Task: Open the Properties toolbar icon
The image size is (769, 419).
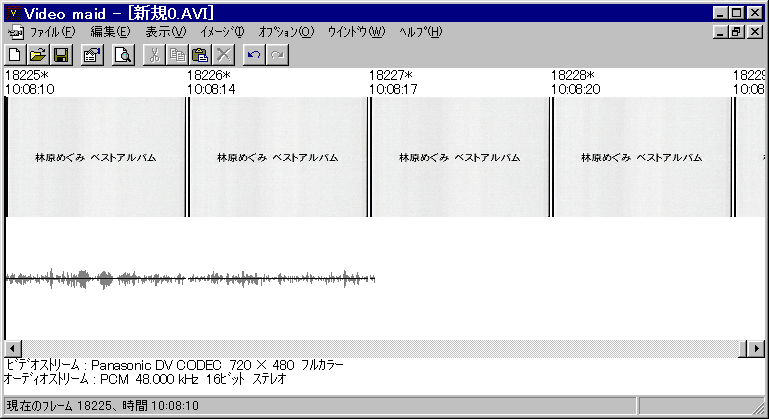Action: [91, 55]
